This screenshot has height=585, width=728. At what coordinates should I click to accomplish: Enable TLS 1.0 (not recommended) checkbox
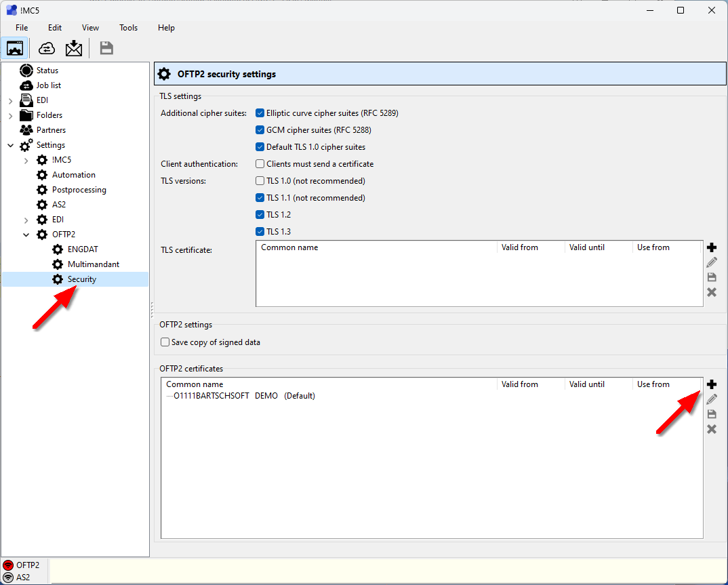pyautogui.click(x=260, y=181)
